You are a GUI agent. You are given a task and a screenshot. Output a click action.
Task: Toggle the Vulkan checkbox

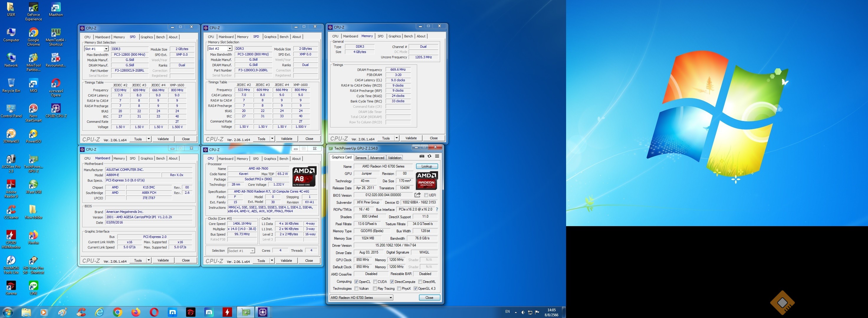pyautogui.click(x=356, y=288)
